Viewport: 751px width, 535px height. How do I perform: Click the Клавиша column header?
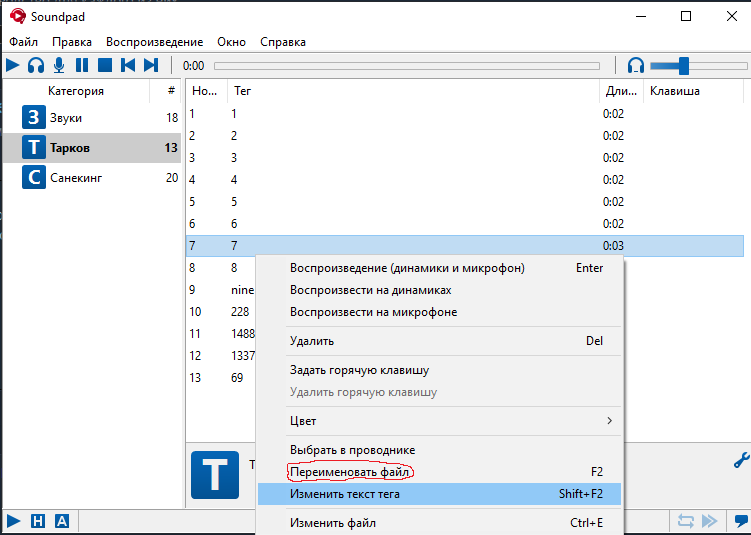[x=693, y=91]
